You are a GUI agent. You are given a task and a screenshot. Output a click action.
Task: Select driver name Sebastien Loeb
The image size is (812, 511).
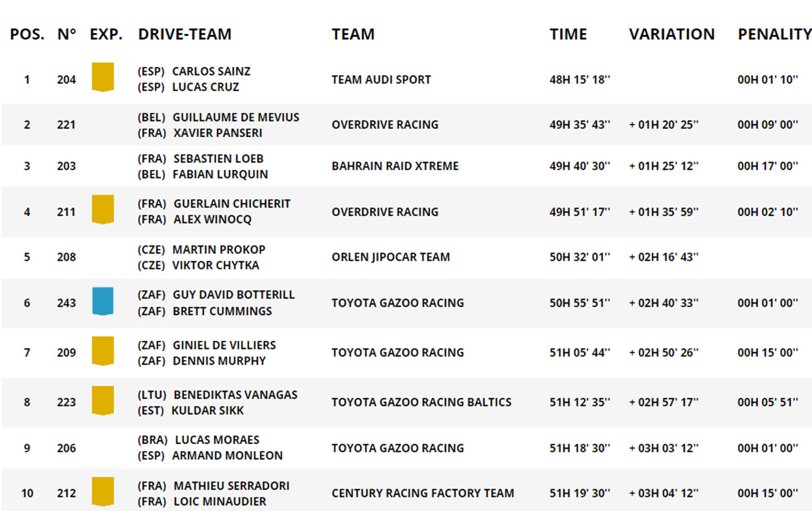click(x=218, y=159)
